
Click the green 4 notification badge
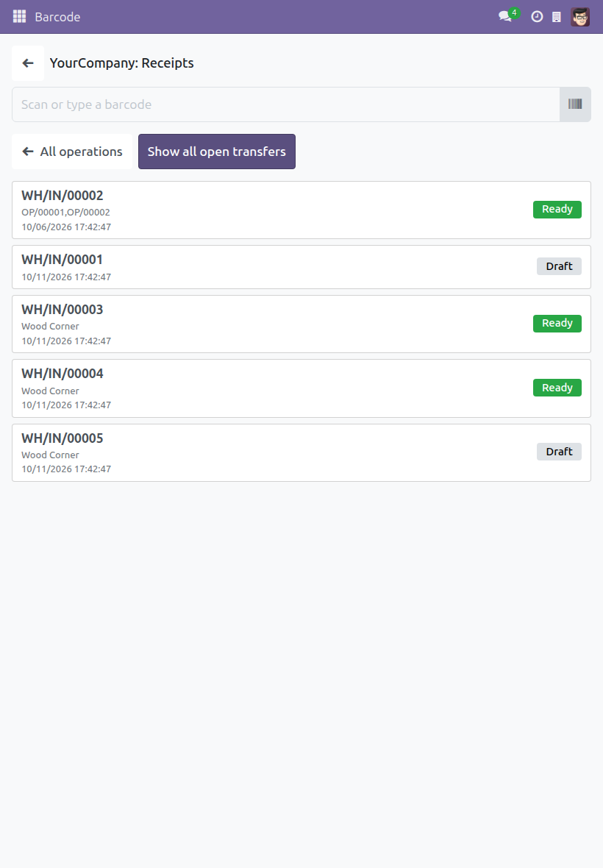click(515, 13)
